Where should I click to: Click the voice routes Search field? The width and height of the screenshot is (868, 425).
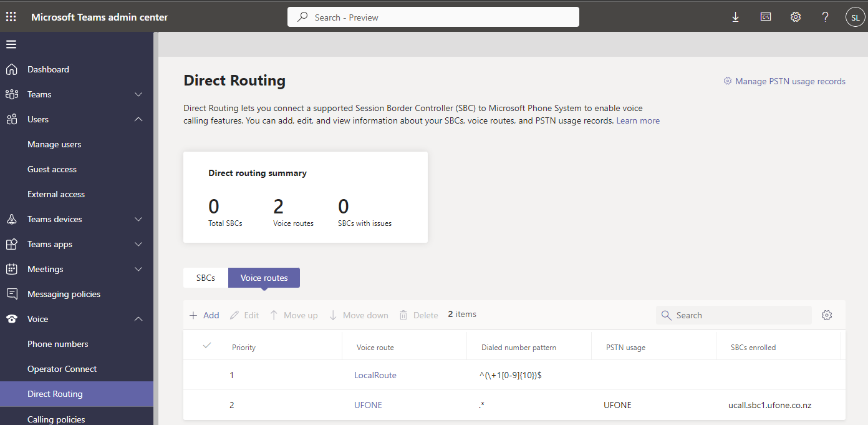pos(734,315)
